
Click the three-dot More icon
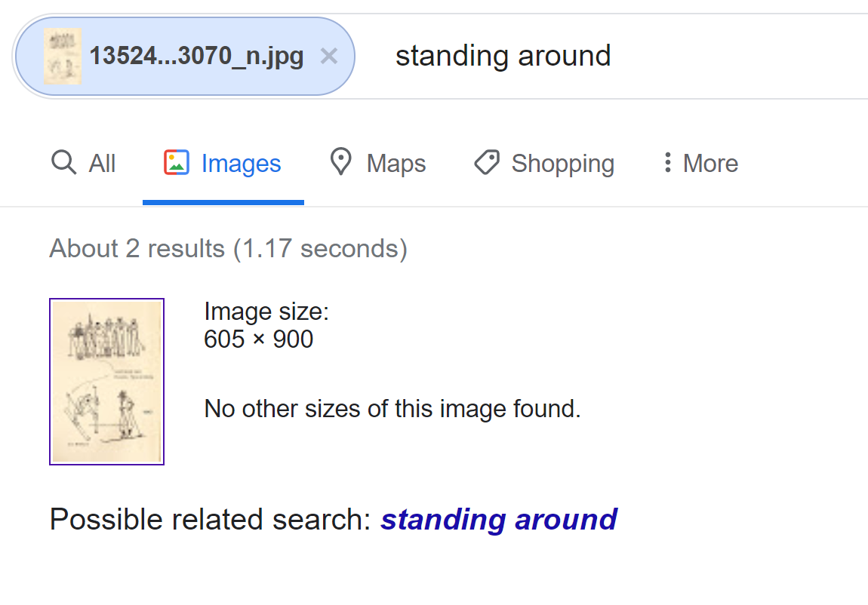[668, 163]
